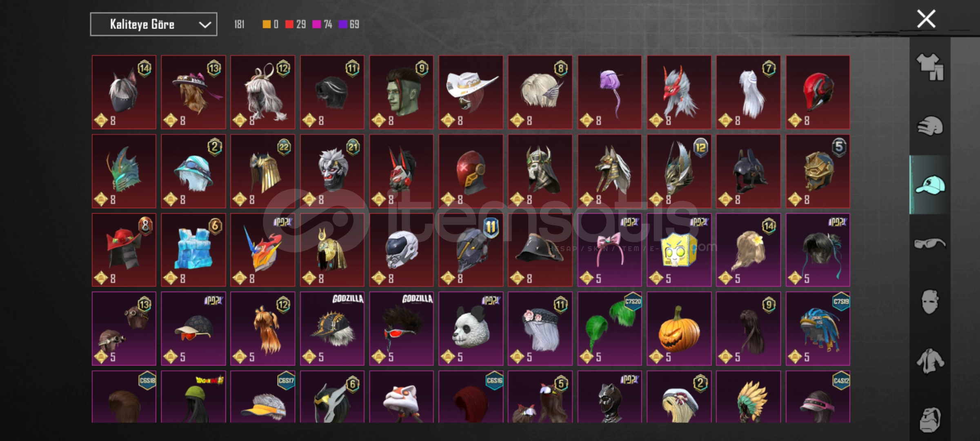Select the pumpkin head item
The width and height of the screenshot is (980, 441).
click(x=679, y=328)
